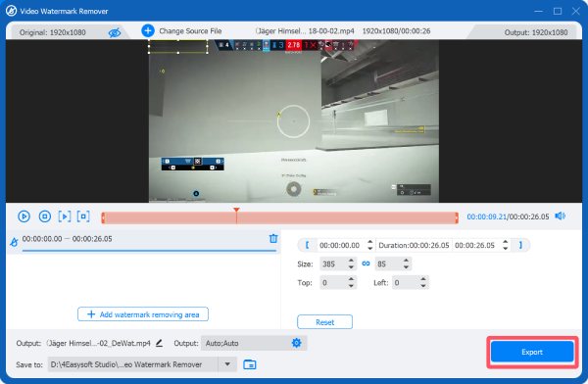Click the start time field 00:00:00.00
This screenshot has width=588, height=384.
pyautogui.click(x=340, y=245)
